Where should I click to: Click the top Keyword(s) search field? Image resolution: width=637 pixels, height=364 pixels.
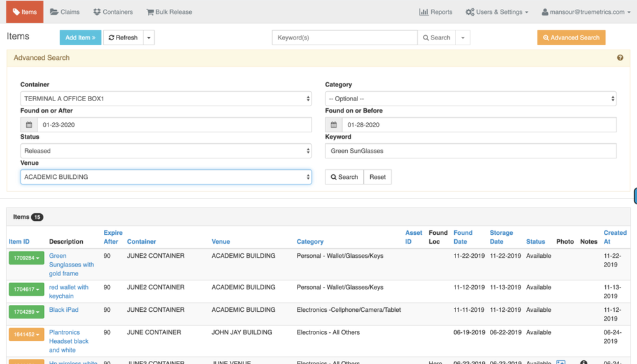(x=345, y=38)
